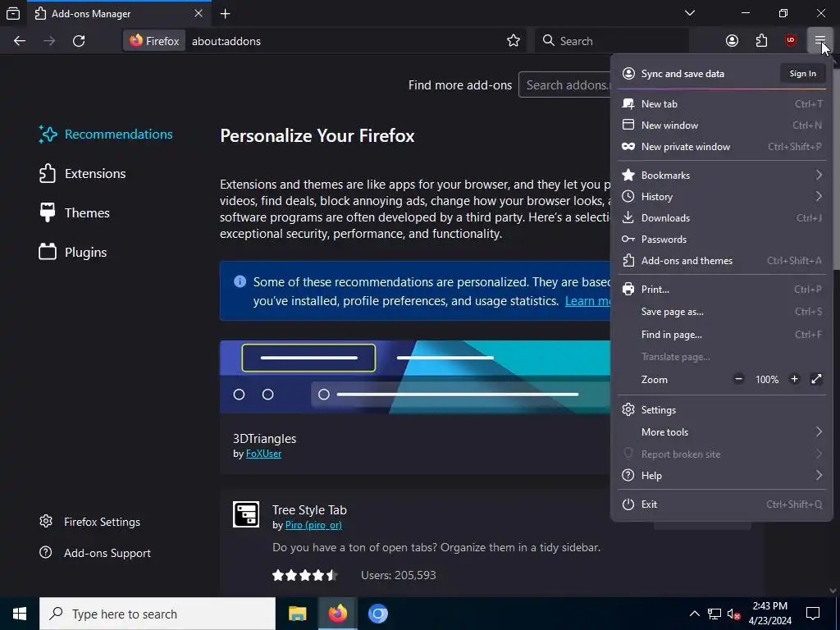Close the hamburger application menu button
Image resolution: width=840 pixels, height=630 pixels.
click(x=819, y=41)
